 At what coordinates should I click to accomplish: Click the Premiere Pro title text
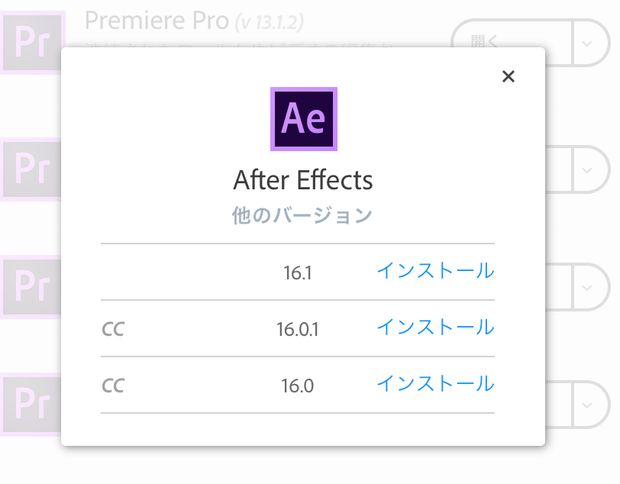coord(157,21)
